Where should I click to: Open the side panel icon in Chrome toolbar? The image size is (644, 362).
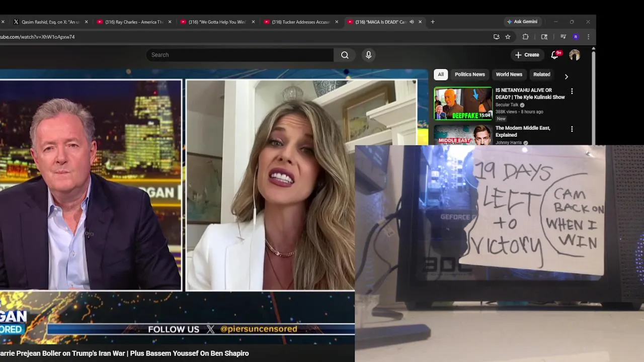point(544,37)
